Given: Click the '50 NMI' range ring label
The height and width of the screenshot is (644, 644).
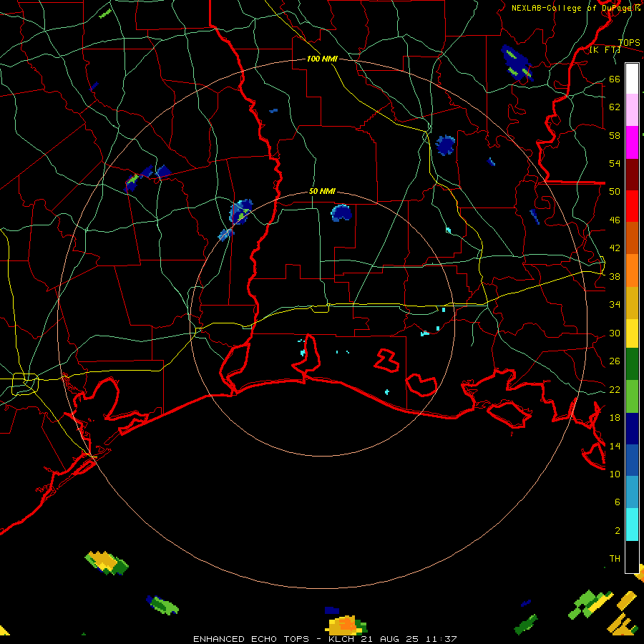Looking at the screenshot, I should 322,191.
